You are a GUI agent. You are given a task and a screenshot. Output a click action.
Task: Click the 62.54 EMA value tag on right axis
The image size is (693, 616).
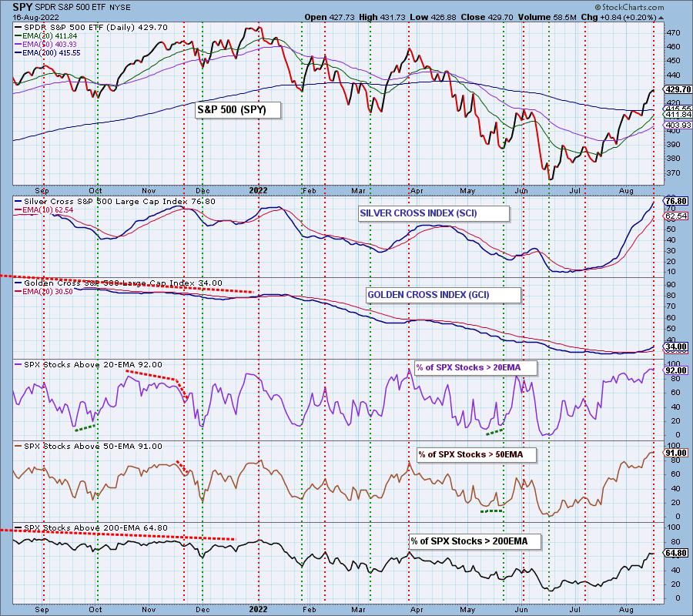click(677, 216)
